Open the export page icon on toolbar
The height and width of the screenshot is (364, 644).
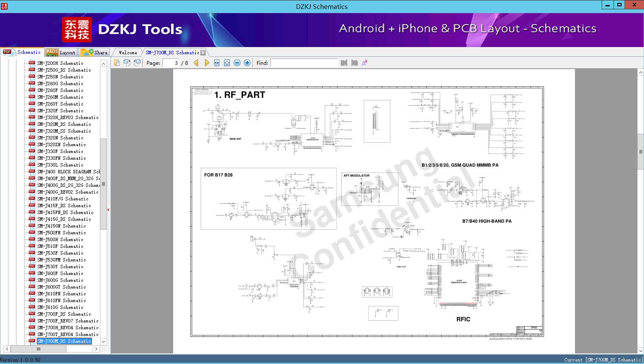click(x=117, y=62)
